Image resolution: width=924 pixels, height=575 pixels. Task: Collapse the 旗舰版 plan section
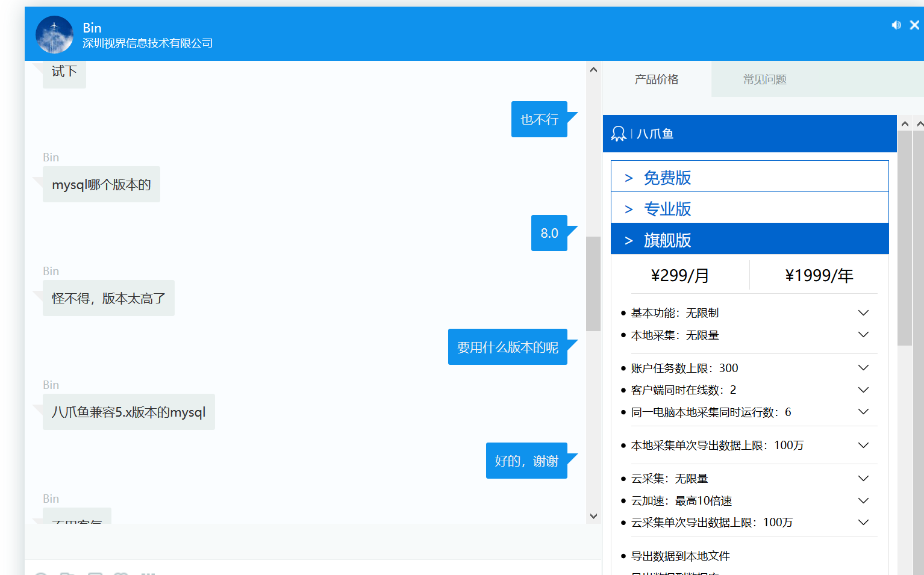pos(750,239)
